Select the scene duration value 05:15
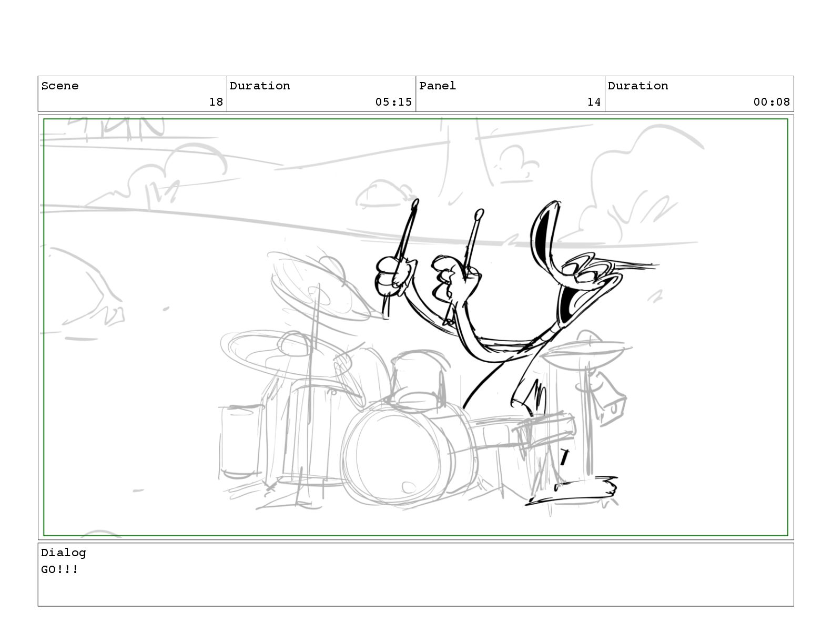Screen dimensions: 832x644 pos(393,102)
